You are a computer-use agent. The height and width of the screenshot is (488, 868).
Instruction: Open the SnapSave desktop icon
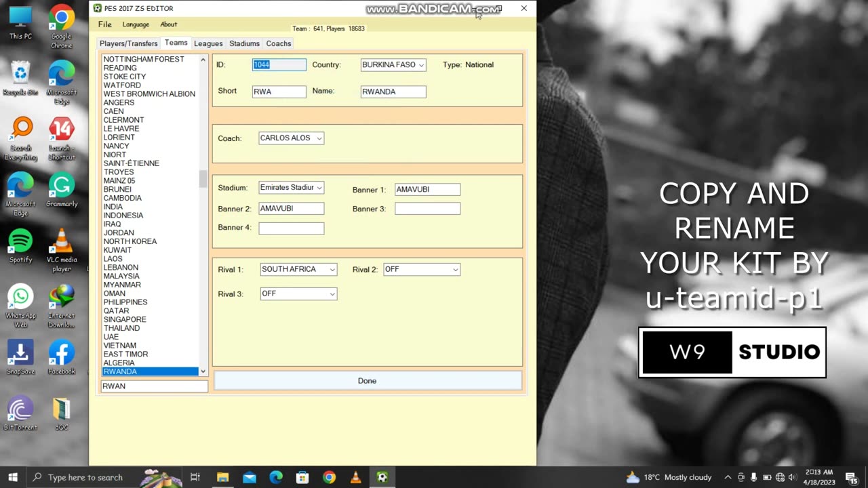click(20, 357)
